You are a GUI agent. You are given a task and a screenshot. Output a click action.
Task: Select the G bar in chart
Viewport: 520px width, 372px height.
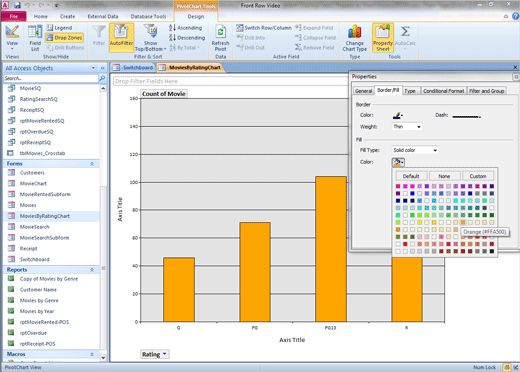(179, 290)
